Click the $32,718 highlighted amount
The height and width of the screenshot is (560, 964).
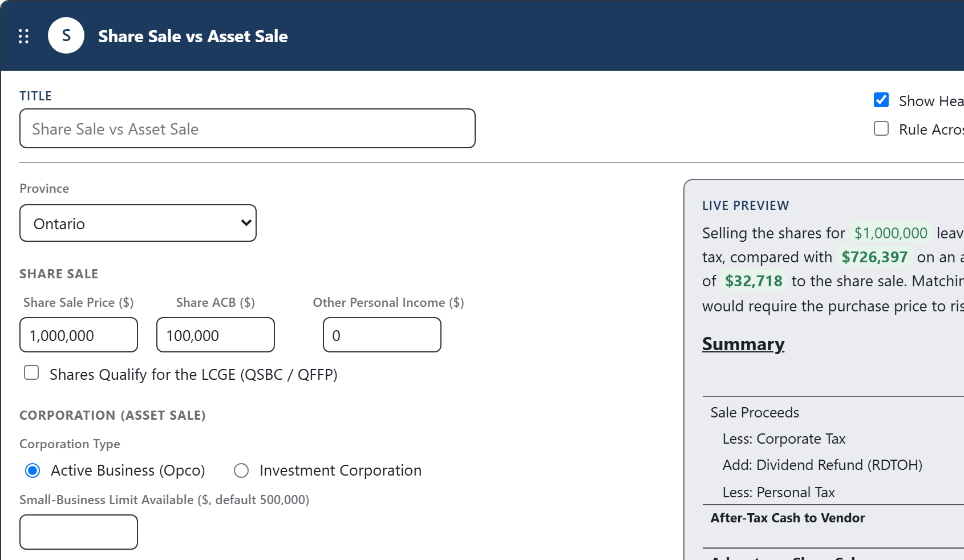point(754,281)
